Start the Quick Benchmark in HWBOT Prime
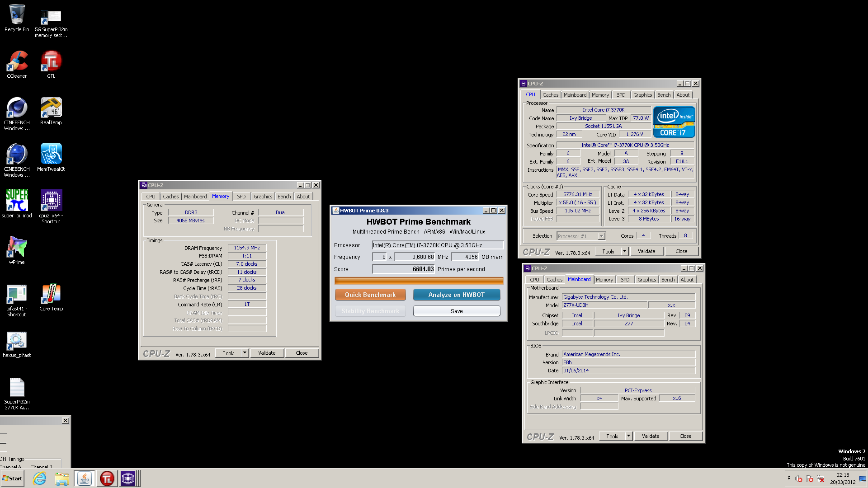This screenshot has width=868, height=488. click(370, 295)
